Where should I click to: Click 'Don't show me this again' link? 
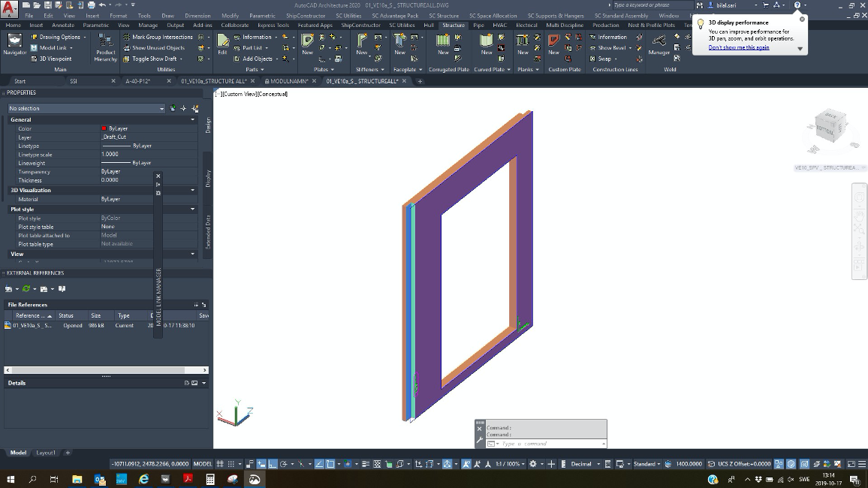pos(738,47)
